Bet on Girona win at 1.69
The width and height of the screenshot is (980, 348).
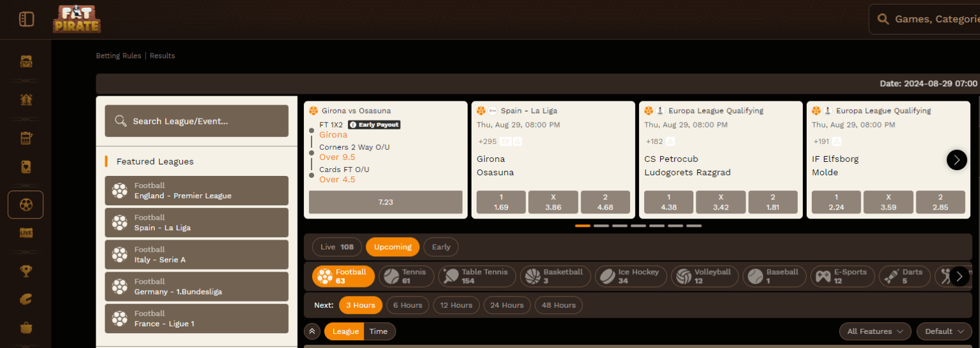click(501, 202)
